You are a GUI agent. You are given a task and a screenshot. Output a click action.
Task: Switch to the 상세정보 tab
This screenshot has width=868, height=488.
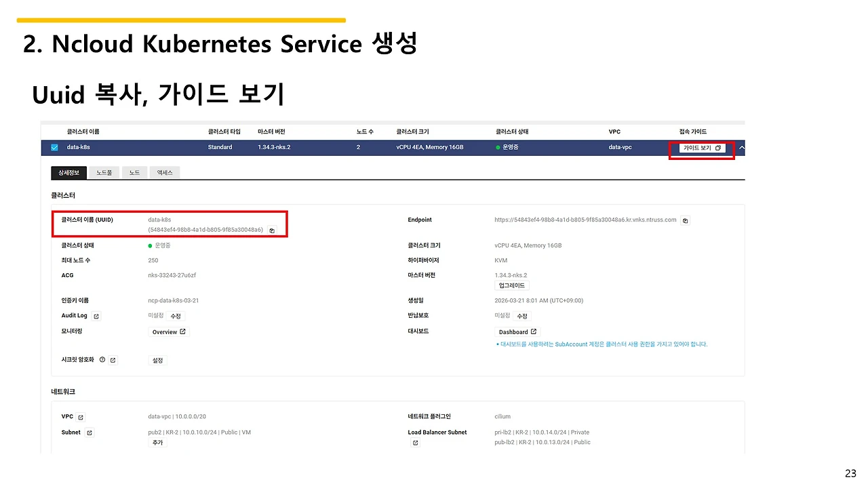pos(68,173)
